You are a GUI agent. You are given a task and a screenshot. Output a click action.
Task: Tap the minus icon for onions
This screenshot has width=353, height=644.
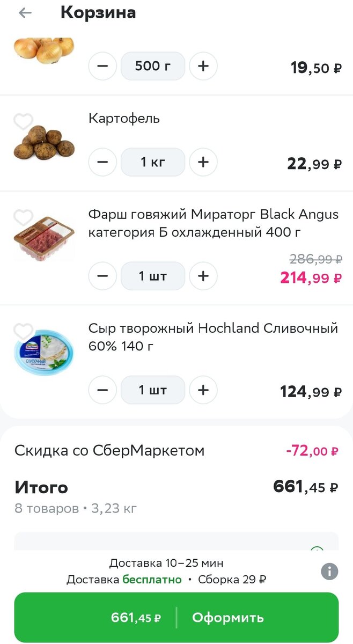click(x=102, y=65)
